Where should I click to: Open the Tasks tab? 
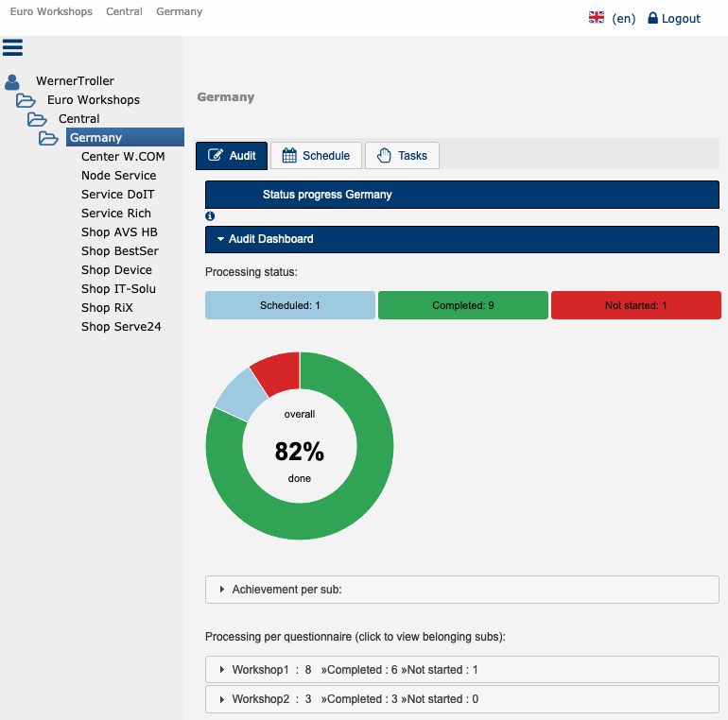pos(402,156)
